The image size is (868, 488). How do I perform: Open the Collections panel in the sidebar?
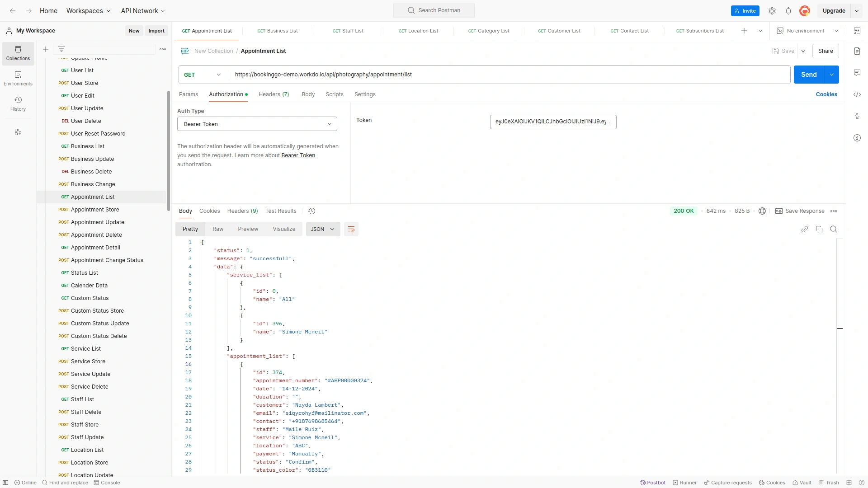click(18, 53)
